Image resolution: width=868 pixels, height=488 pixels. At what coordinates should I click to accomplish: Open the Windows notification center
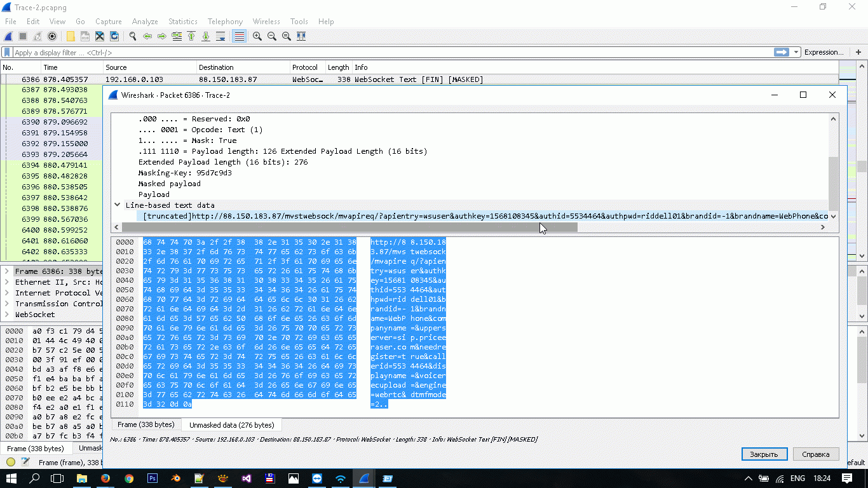click(847, 478)
